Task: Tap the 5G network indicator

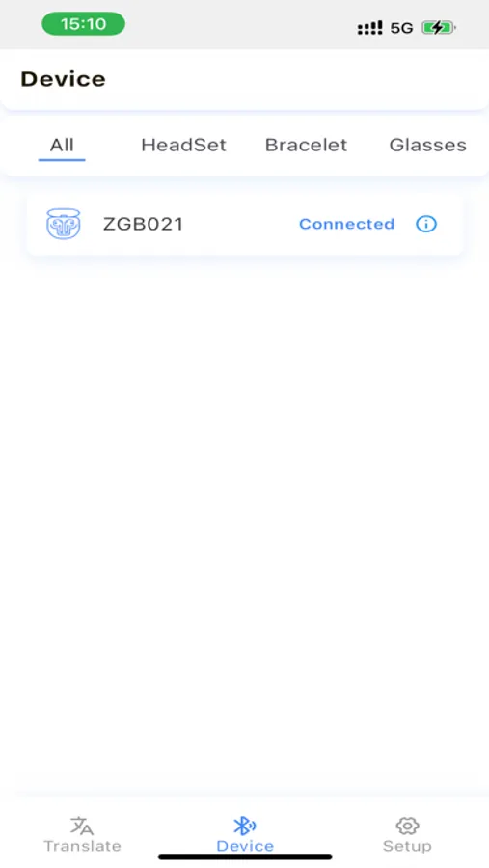Action: click(x=401, y=28)
